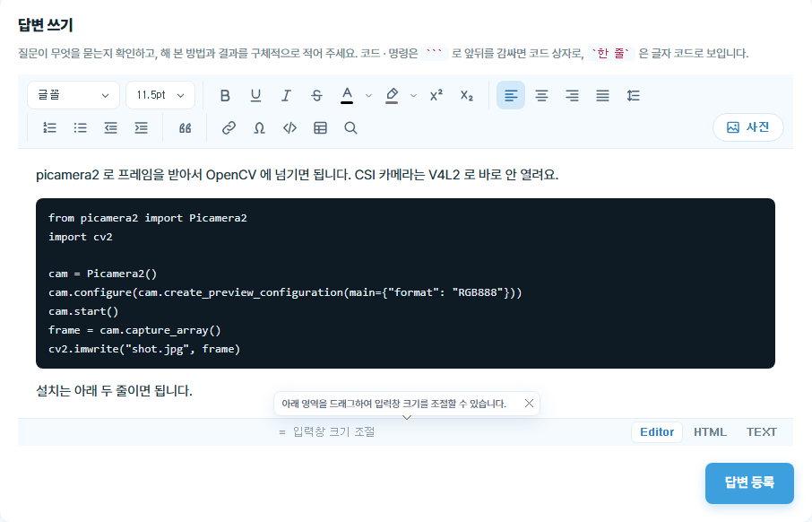Switch to the TEXT mode tab
This screenshot has width=812, height=522.
click(x=761, y=431)
